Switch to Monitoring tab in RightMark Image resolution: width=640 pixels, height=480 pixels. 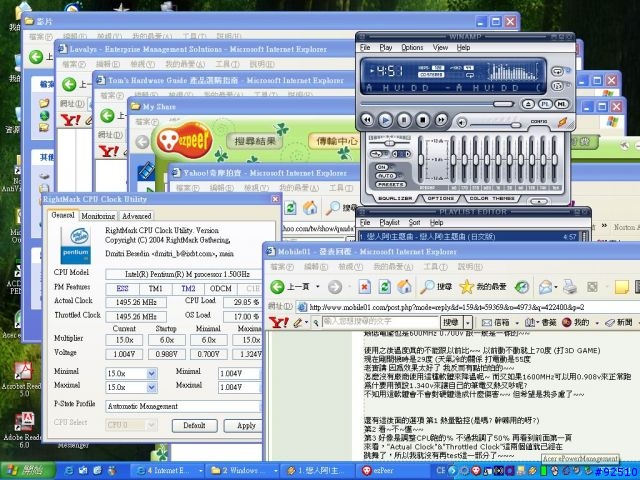point(98,216)
